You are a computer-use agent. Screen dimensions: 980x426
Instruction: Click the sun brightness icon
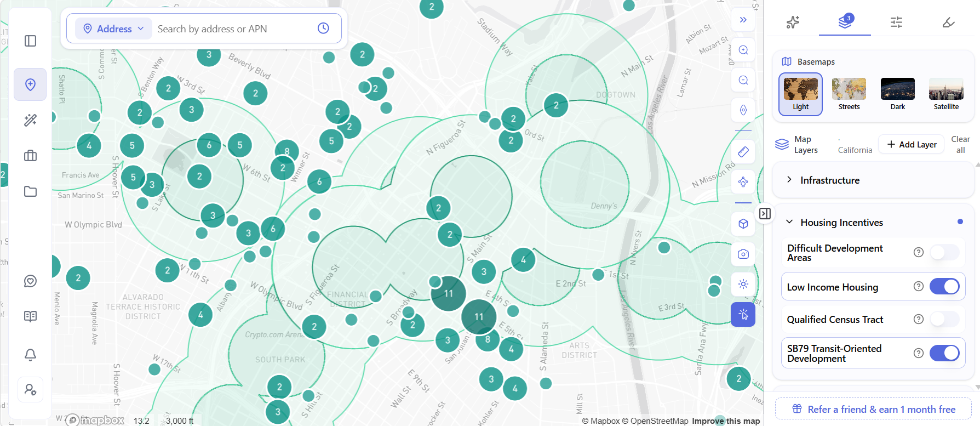point(743,284)
